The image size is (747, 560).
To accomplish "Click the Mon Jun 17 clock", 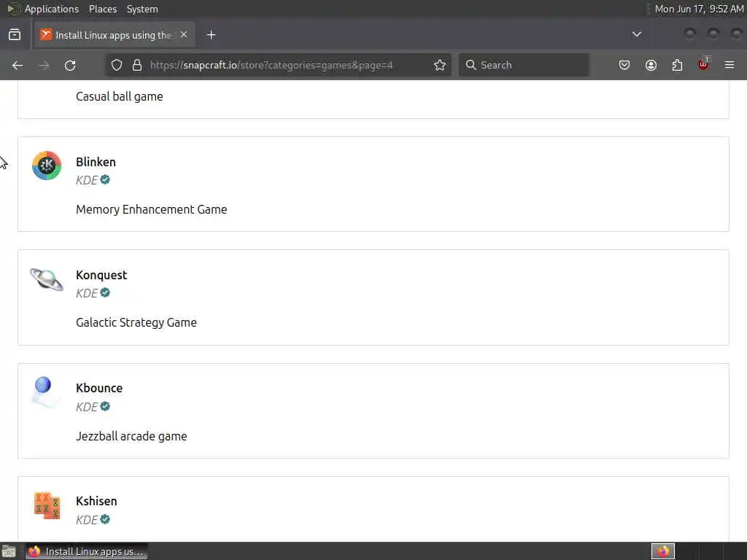I will tap(699, 9).
